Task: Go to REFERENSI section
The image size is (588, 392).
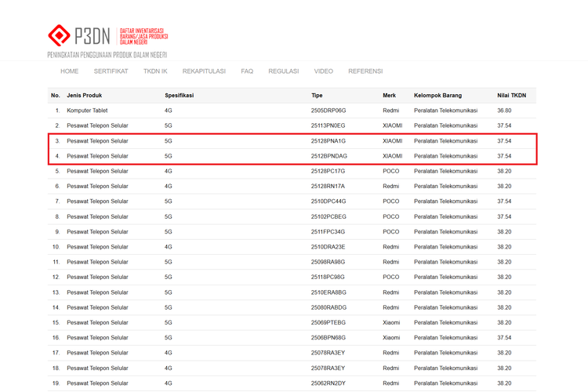Action: pos(365,71)
